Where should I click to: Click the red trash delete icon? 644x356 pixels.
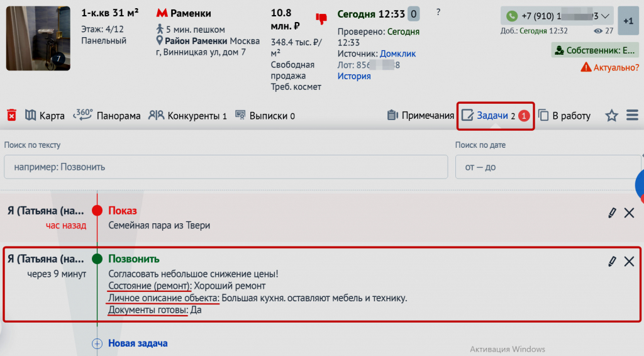tap(11, 115)
